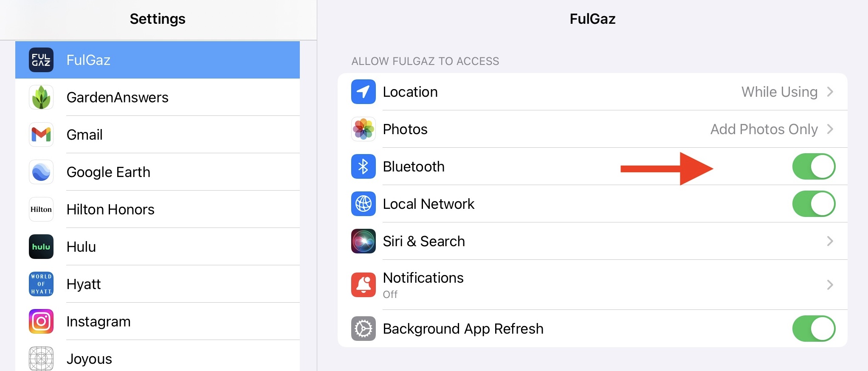Image resolution: width=868 pixels, height=371 pixels.
Task: Tap the blue Bluetooth symbol icon
Action: click(363, 166)
